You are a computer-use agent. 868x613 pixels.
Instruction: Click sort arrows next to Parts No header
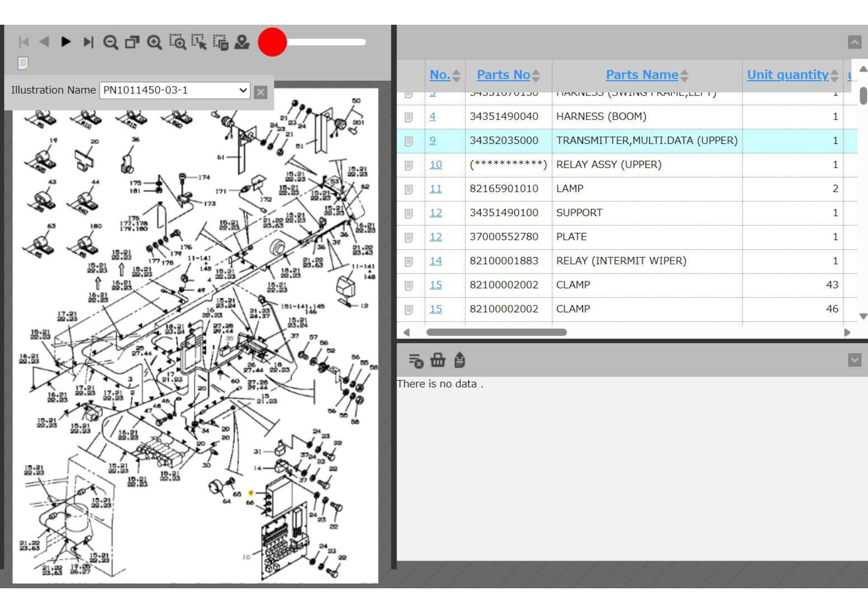click(x=536, y=76)
